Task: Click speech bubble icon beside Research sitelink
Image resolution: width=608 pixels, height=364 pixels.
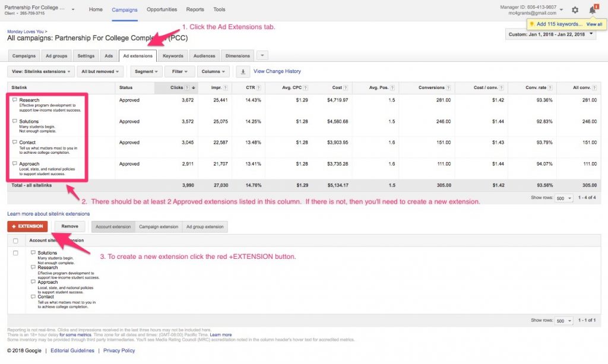Action: click(15, 100)
